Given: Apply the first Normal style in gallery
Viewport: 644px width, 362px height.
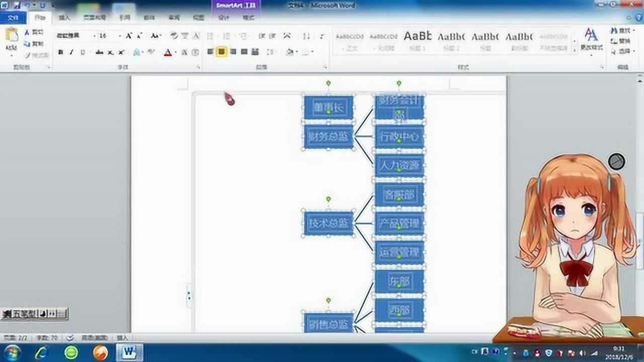Looking at the screenshot, I should [350, 40].
